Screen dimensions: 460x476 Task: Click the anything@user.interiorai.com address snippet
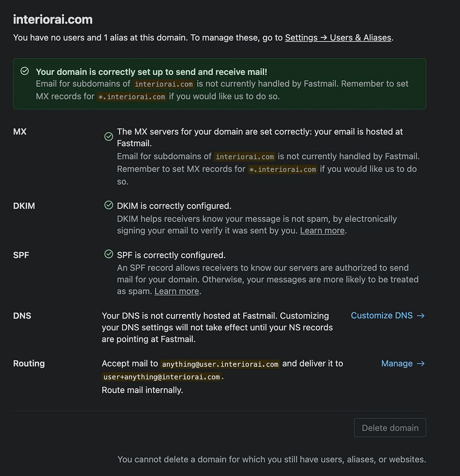click(220, 364)
